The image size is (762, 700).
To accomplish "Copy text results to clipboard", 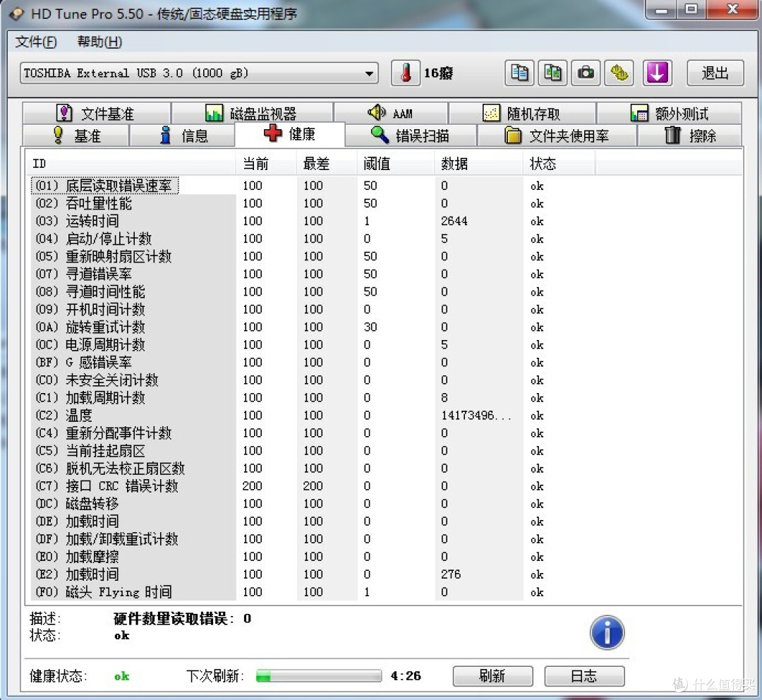I will [519, 73].
